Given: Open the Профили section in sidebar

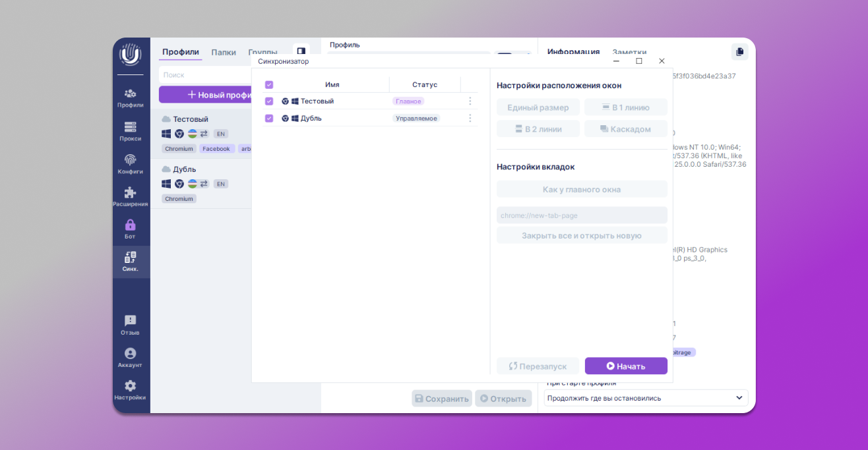Looking at the screenshot, I should [x=130, y=98].
